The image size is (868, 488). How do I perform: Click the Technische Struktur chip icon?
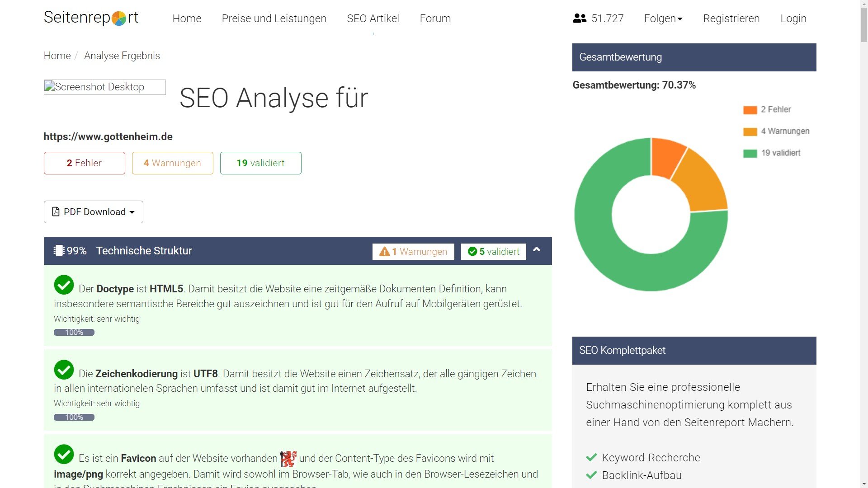[x=59, y=251]
